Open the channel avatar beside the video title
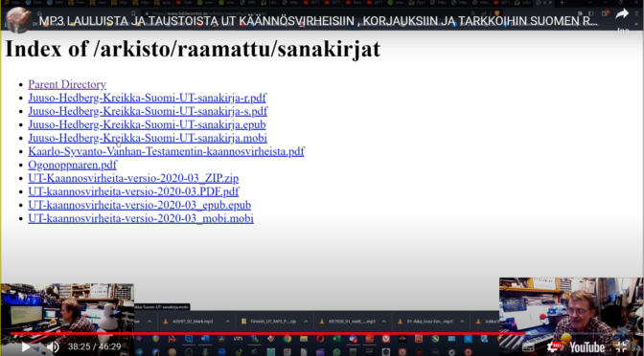This screenshot has height=356, width=644. point(19,20)
